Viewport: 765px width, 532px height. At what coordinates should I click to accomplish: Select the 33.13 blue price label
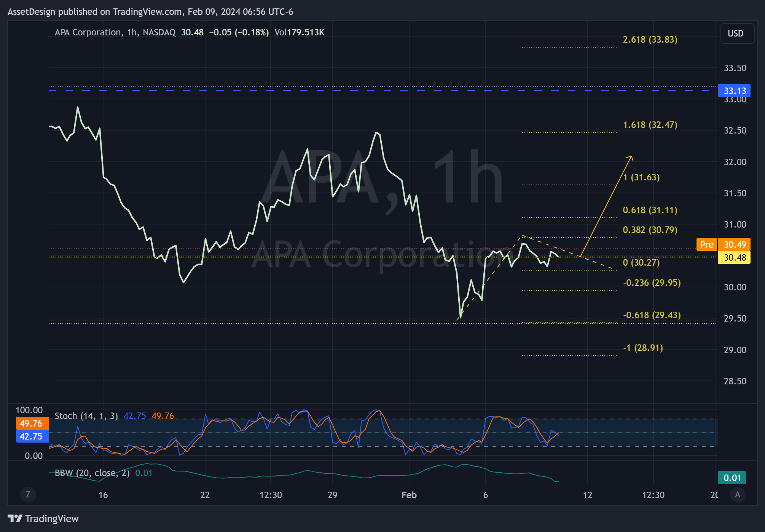pos(734,91)
